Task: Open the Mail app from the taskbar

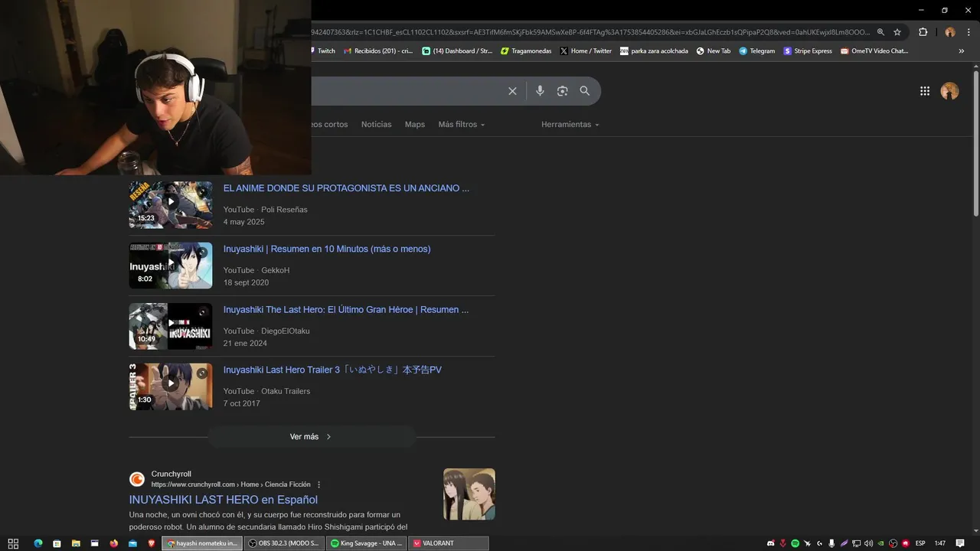Action: [x=132, y=543]
